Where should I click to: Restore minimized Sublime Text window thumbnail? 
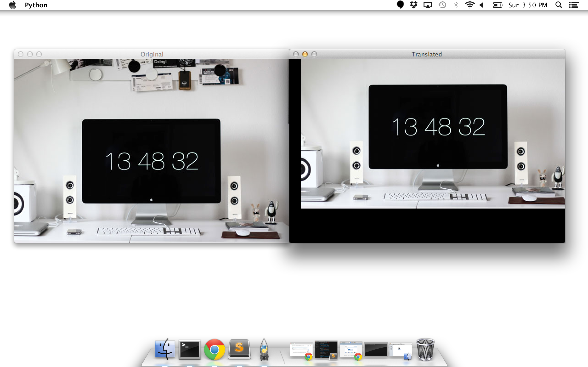326,350
